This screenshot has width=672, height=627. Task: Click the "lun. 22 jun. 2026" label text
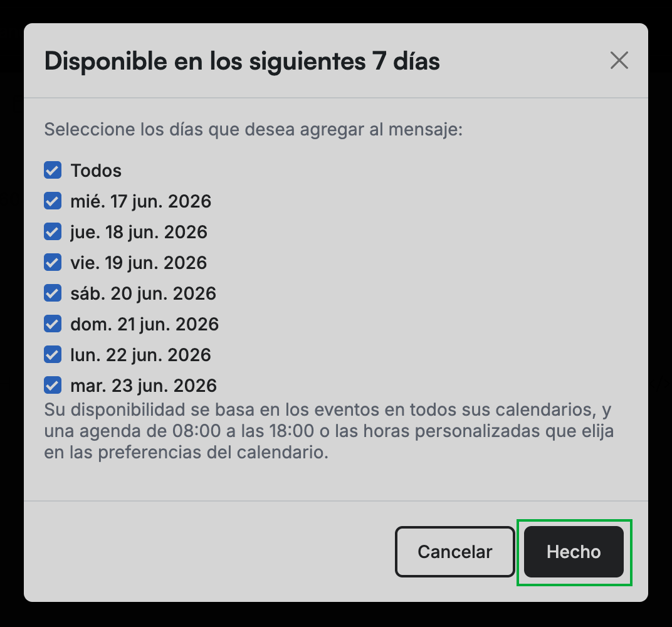click(x=141, y=355)
